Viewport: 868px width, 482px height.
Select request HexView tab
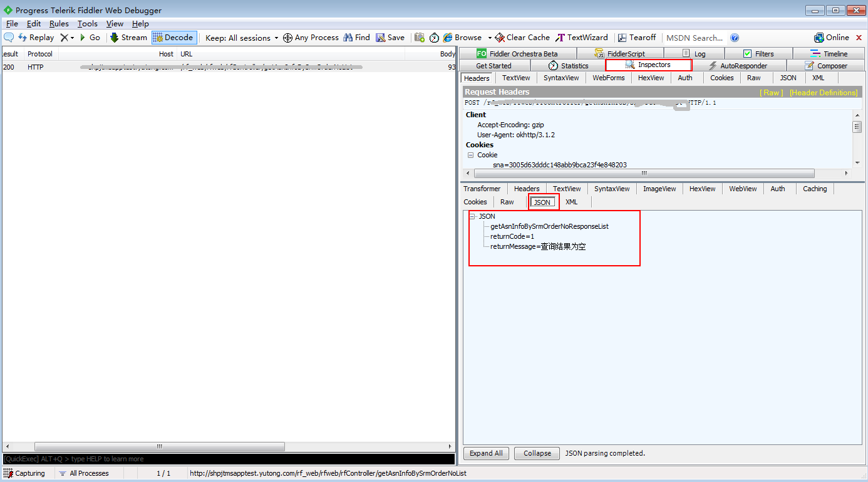651,78
